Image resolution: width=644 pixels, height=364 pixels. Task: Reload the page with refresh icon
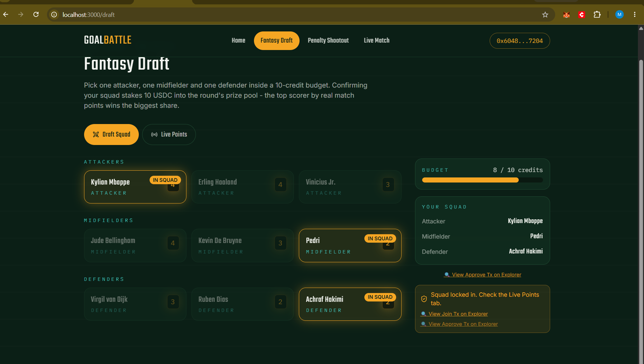coord(36,15)
